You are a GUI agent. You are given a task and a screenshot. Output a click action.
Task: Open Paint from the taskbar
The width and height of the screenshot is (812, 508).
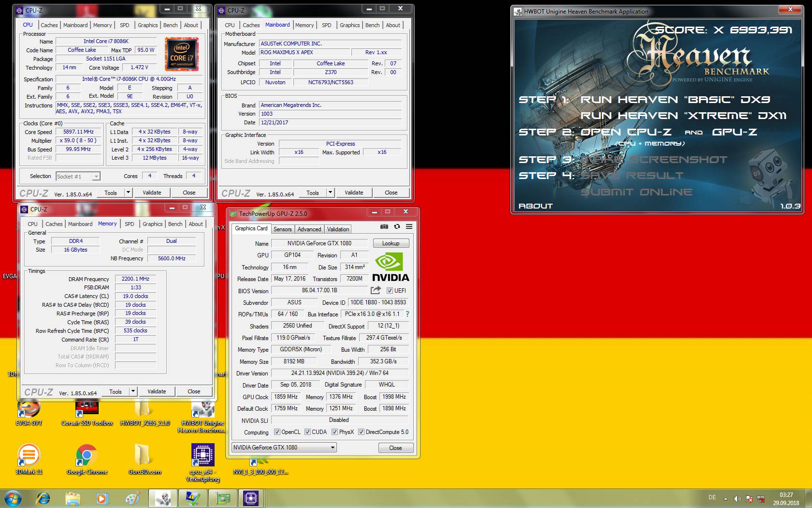pyautogui.click(x=131, y=498)
